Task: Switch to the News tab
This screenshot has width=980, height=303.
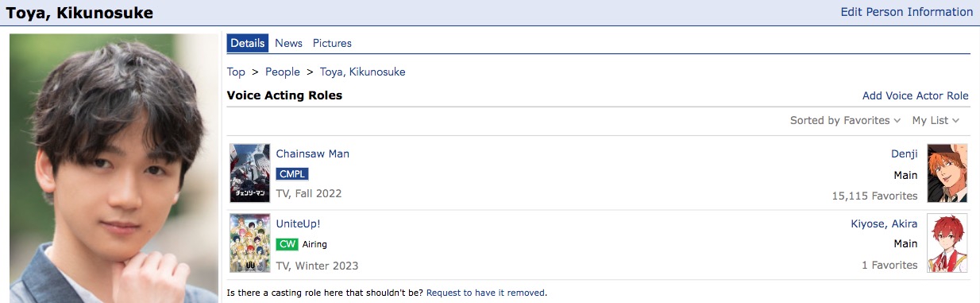Action: tap(288, 43)
